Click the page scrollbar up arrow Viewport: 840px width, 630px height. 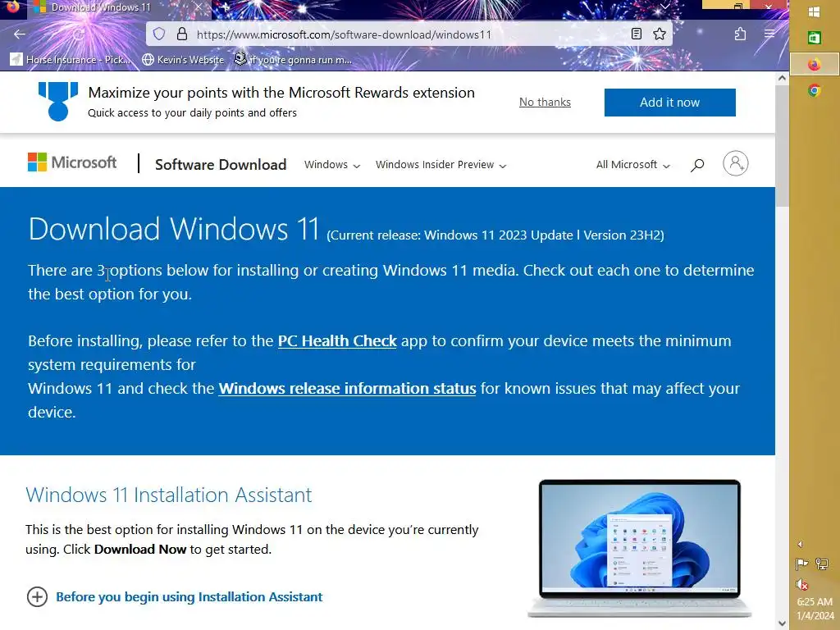tap(782, 78)
